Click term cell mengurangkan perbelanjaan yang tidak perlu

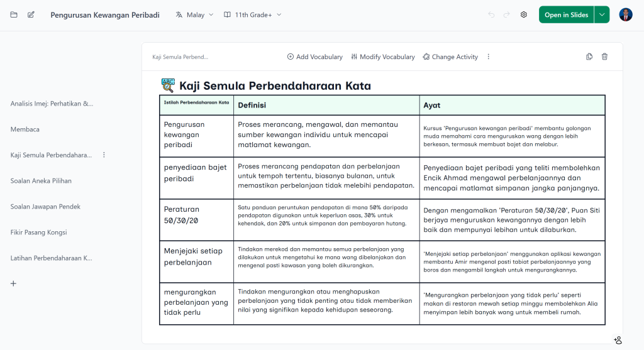click(x=196, y=304)
